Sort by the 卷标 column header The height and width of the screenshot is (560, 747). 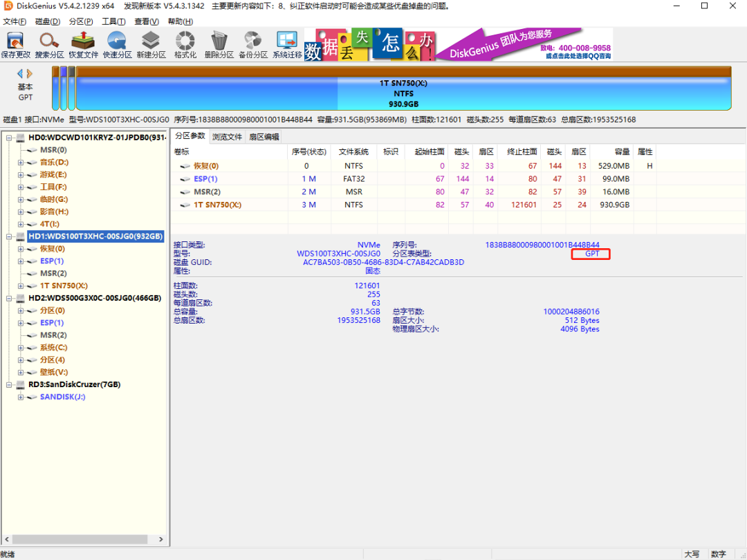click(x=229, y=152)
